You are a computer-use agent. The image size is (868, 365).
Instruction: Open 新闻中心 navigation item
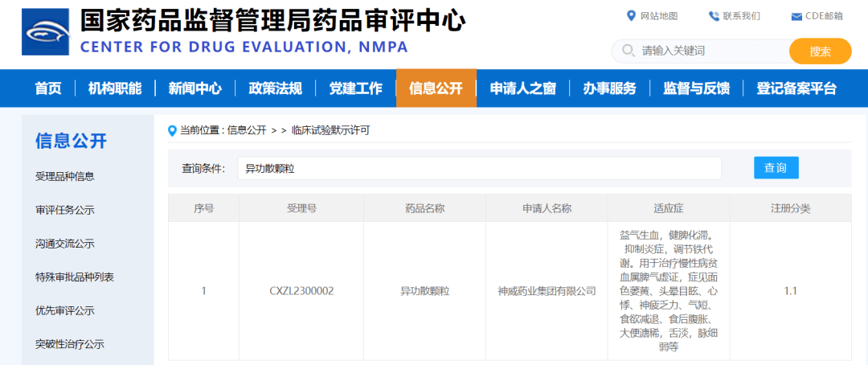click(x=194, y=88)
